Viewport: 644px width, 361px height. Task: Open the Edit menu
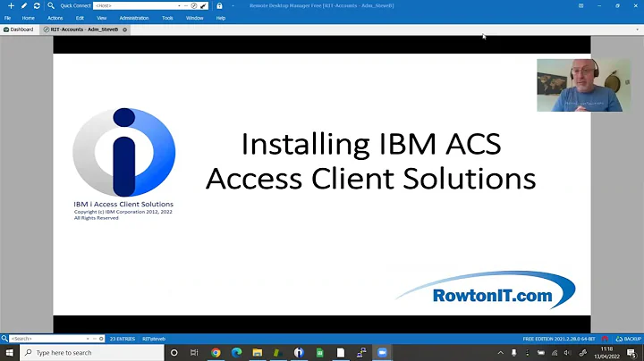pos(80,18)
